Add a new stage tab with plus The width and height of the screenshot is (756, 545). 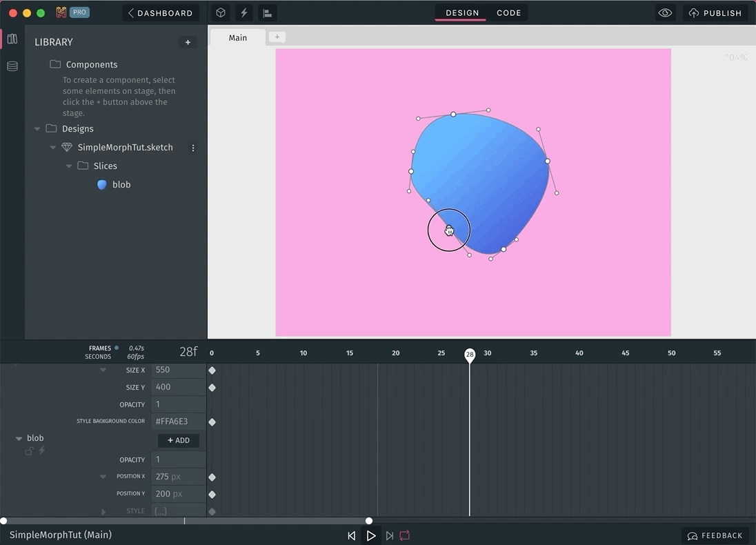pos(277,37)
